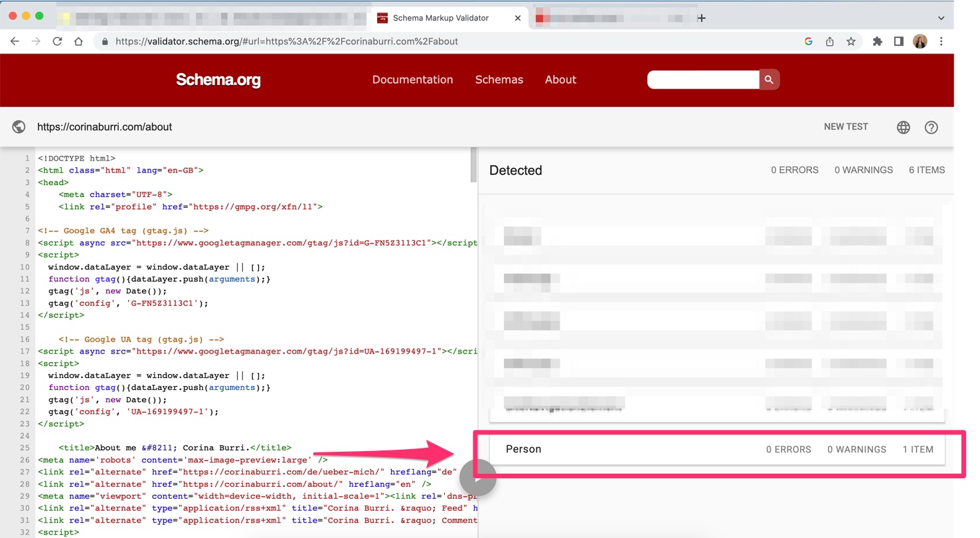This screenshot has width=980, height=538.
Task: Open the tab search chevron dropdown
Action: click(x=941, y=18)
